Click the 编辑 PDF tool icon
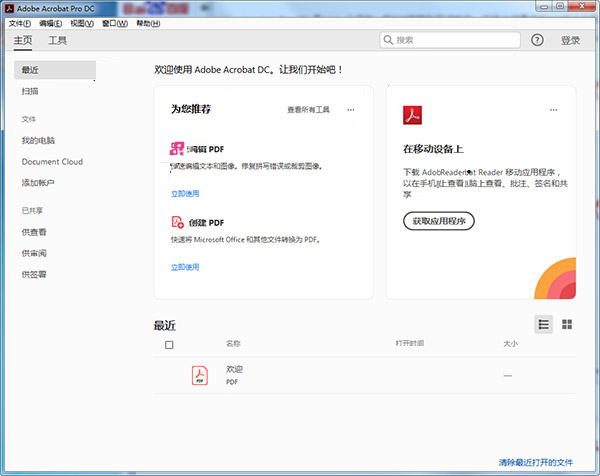This screenshot has height=476, width=600. [177, 148]
